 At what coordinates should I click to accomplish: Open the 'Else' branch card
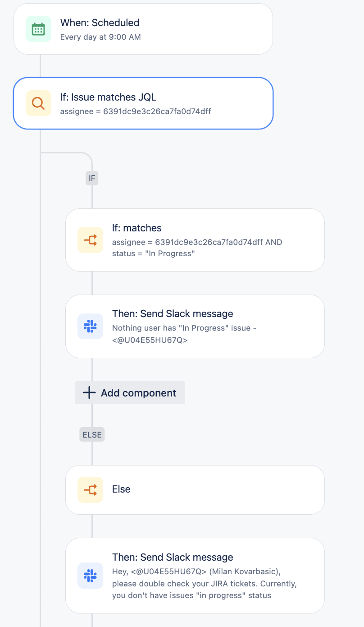[195, 490]
